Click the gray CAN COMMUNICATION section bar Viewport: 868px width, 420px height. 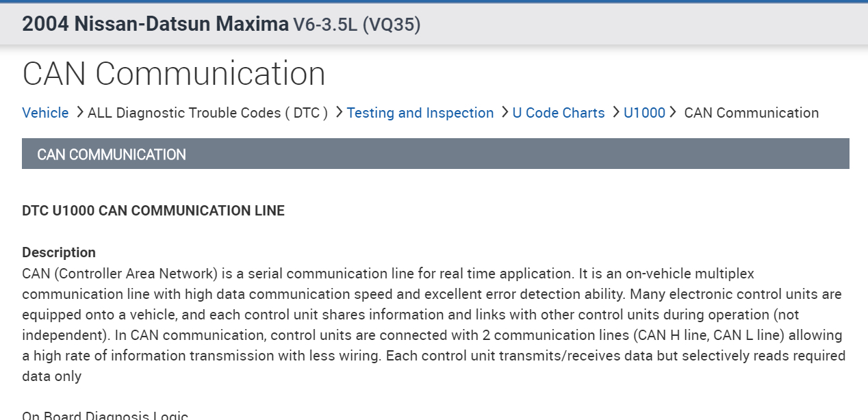pos(435,154)
